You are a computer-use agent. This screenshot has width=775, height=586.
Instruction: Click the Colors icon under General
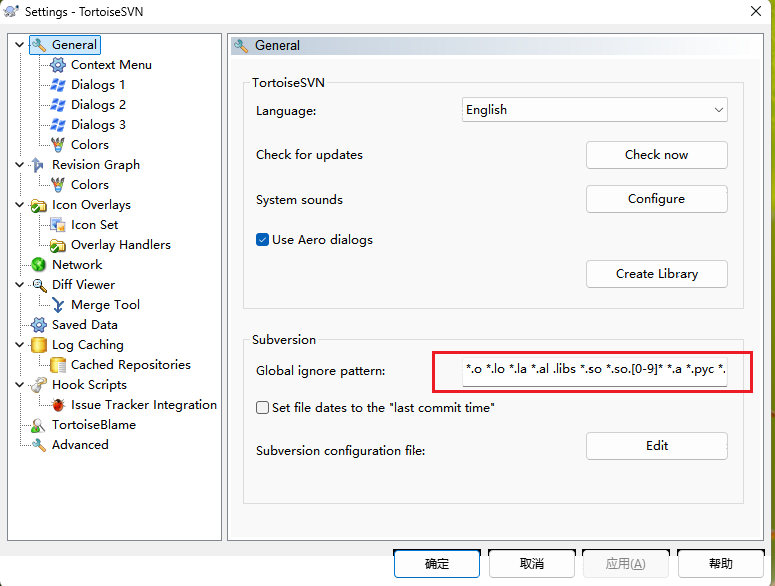coord(58,145)
